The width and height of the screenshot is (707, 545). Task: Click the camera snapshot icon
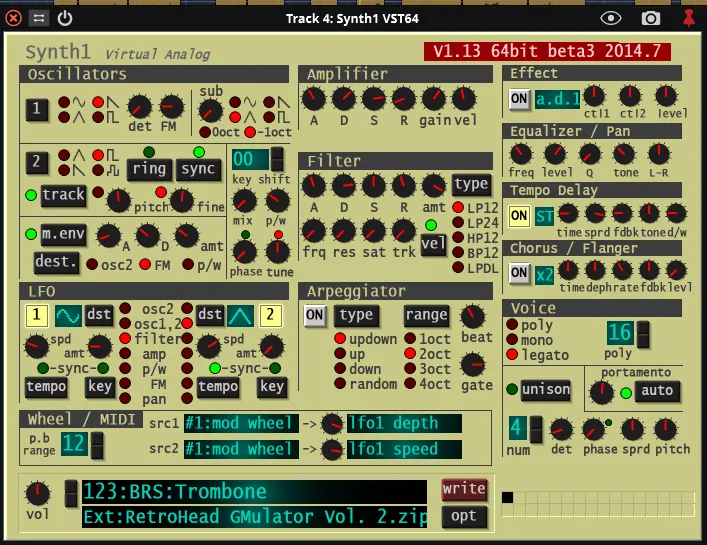coord(651,17)
